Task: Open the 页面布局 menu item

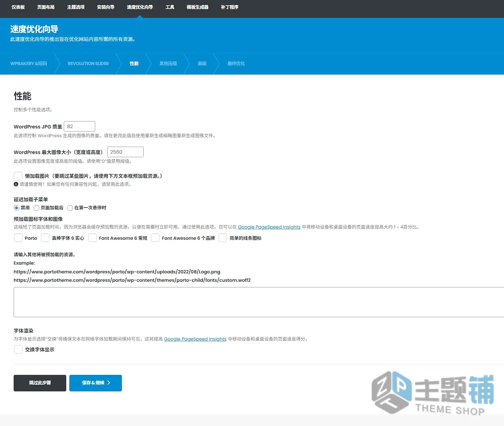Action: (x=46, y=7)
